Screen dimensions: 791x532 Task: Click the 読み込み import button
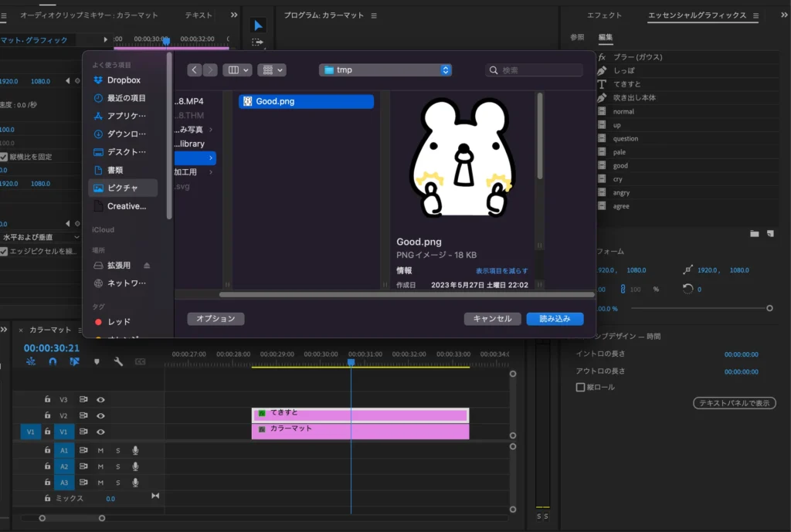pos(555,319)
